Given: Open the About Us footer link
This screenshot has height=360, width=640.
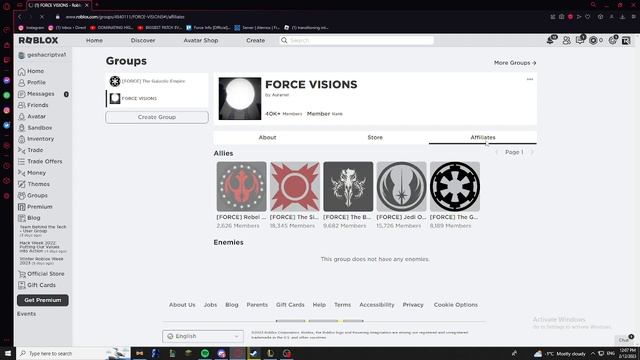Looking at the screenshot, I should pos(182,305).
